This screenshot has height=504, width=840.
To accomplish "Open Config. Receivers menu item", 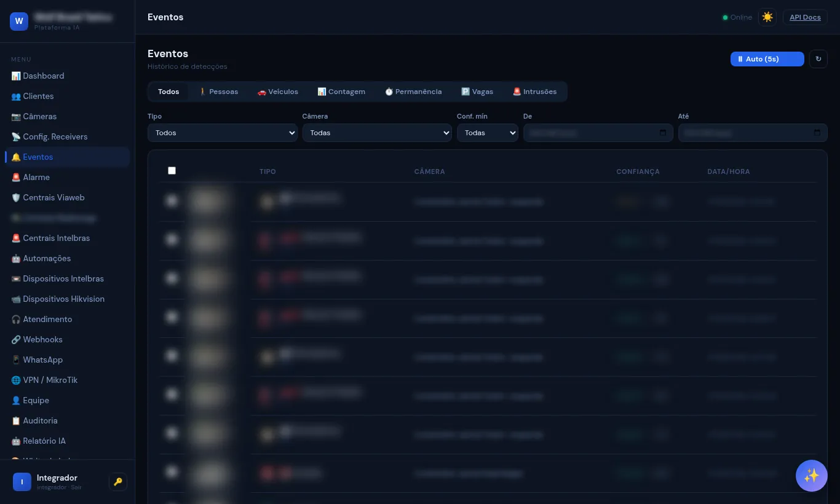I will [68, 136].
